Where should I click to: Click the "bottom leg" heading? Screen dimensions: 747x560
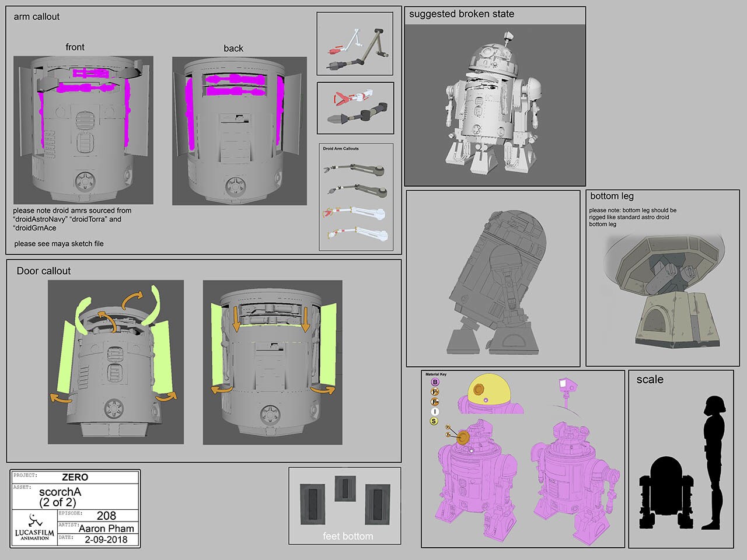(x=612, y=196)
